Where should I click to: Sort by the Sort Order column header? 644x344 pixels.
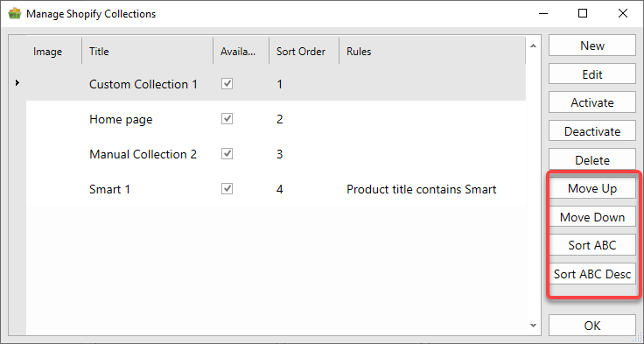point(304,52)
